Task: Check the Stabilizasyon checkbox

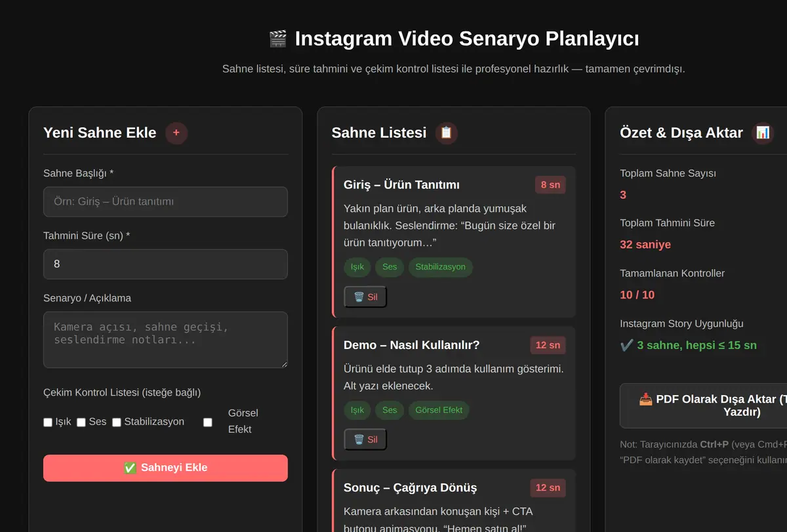Action: click(x=117, y=422)
